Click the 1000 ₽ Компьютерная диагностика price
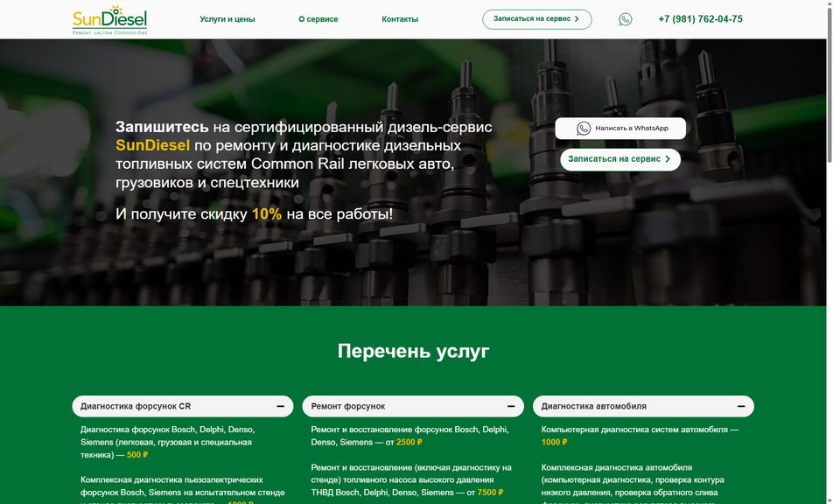 [x=554, y=442]
